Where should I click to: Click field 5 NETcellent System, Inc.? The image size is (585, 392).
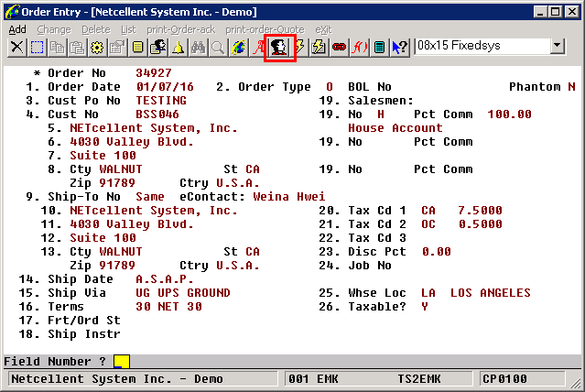(x=153, y=128)
